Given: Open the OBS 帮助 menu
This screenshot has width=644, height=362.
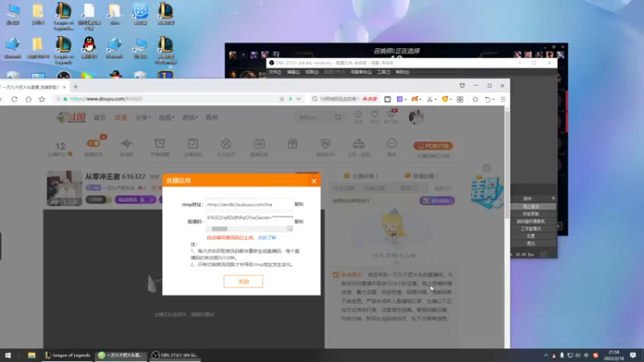Looking at the screenshot, I should pos(402,72).
